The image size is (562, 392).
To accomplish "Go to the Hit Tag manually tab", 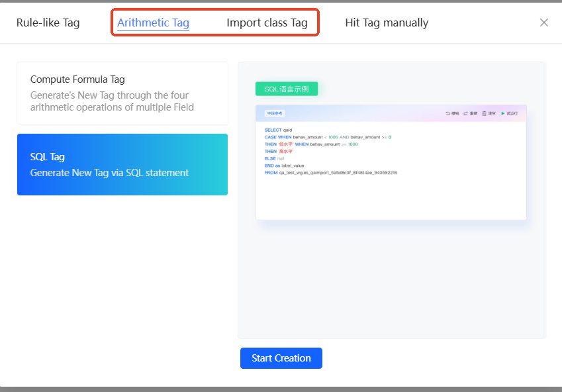I will pos(387,23).
